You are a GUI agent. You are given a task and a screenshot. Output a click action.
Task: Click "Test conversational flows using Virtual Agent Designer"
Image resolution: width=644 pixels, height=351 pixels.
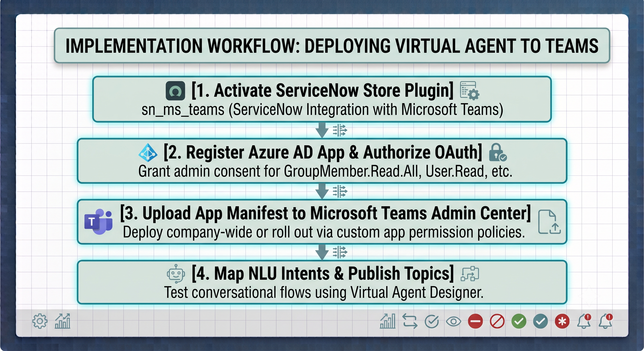[x=324, y=292]
